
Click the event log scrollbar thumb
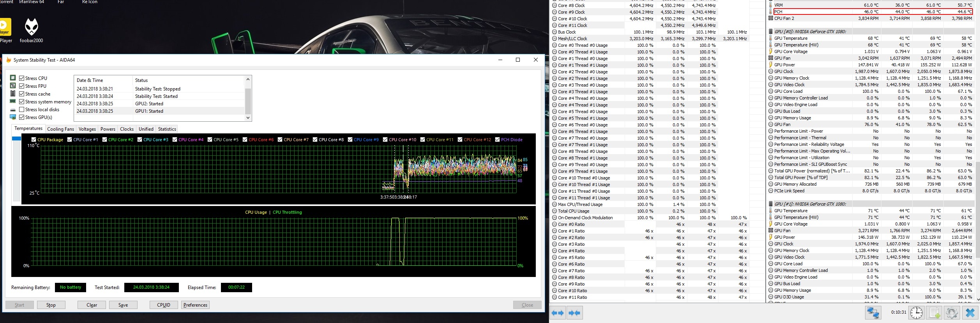248,101
